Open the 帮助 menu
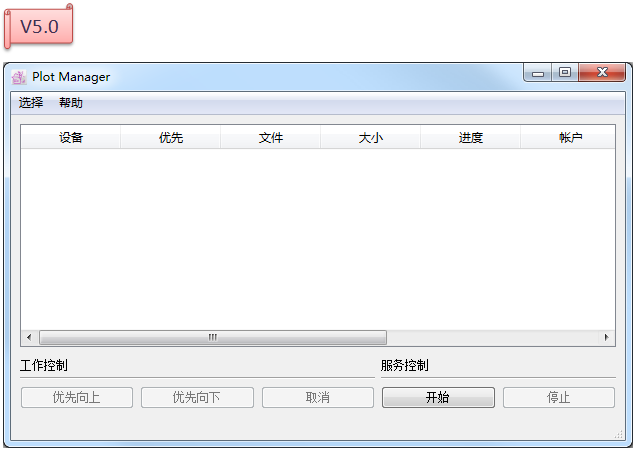Viewport: 639px width, 453px height. click(71, 103)
